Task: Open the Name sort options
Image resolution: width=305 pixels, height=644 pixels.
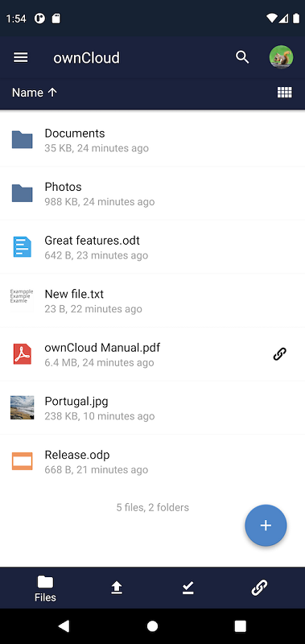Action: [x=27, y=93]
